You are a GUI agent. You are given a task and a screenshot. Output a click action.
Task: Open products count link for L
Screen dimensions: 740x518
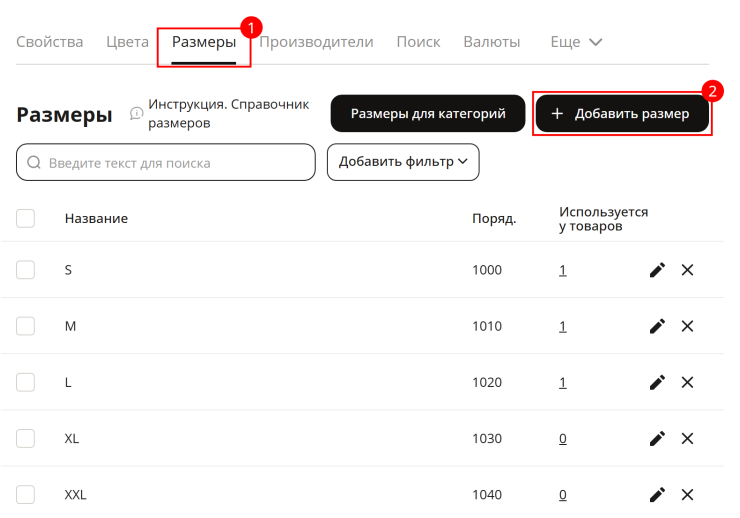click(x=563, y=383)
